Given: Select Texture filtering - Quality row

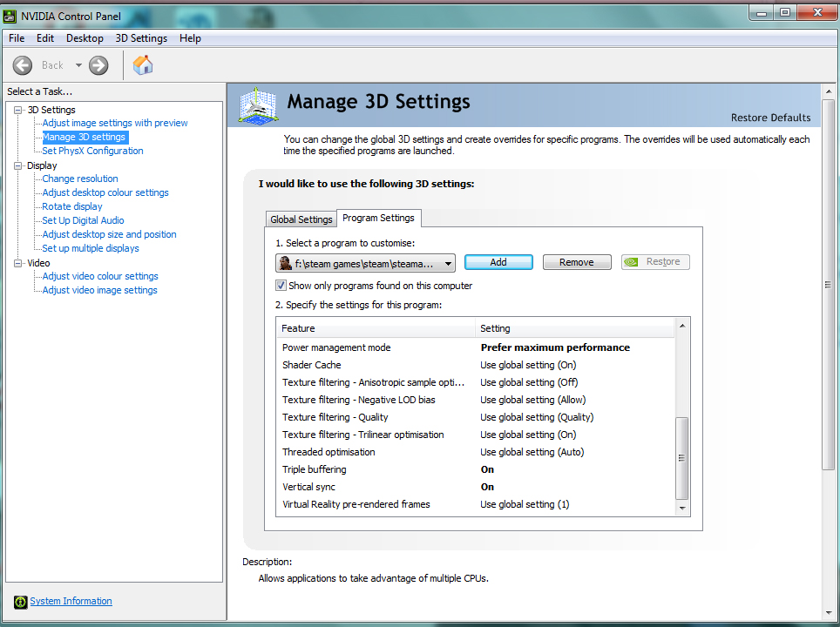Looking at the screenshot, I should [476, 417].
